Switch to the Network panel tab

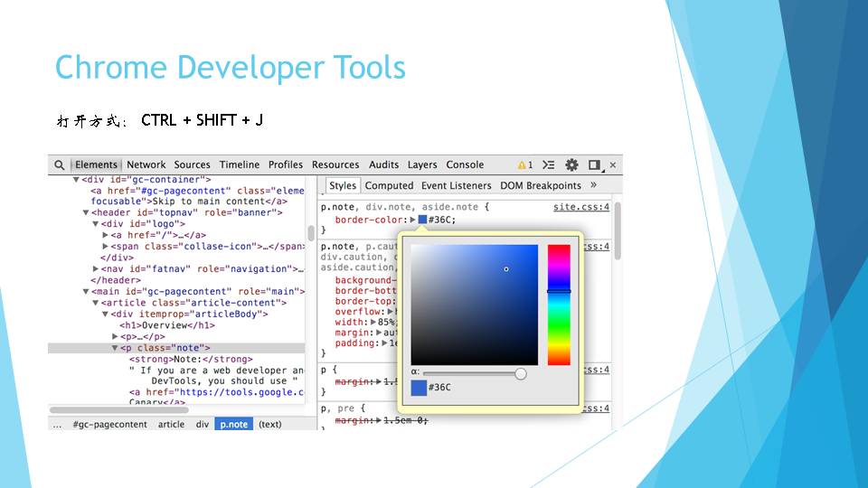146,165
